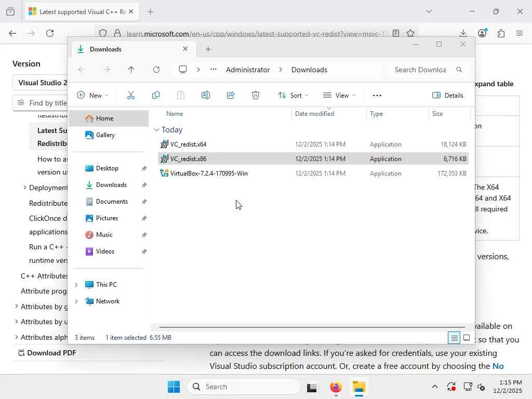Open the Windows Start menu
Image resolution: width=532 pixels, height=399 pixels.
[x=174, y=387]
